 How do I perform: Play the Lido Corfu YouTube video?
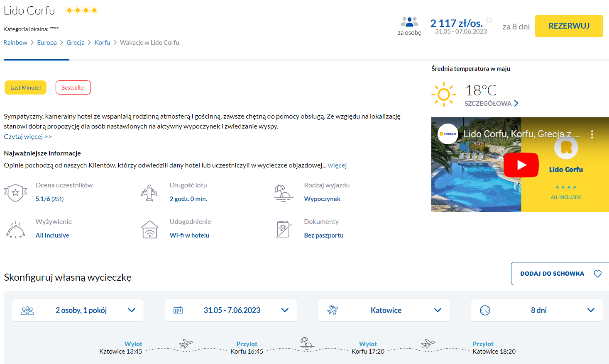tap(521, 165)
